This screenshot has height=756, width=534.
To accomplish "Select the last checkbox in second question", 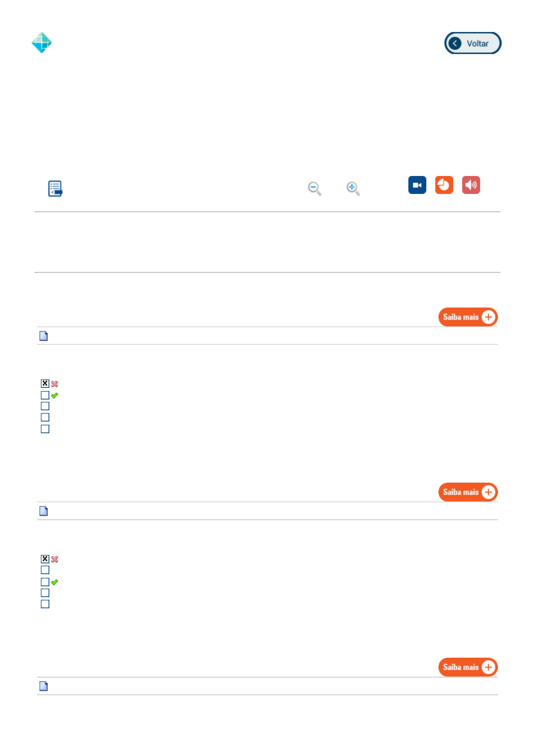I will 45,604.
